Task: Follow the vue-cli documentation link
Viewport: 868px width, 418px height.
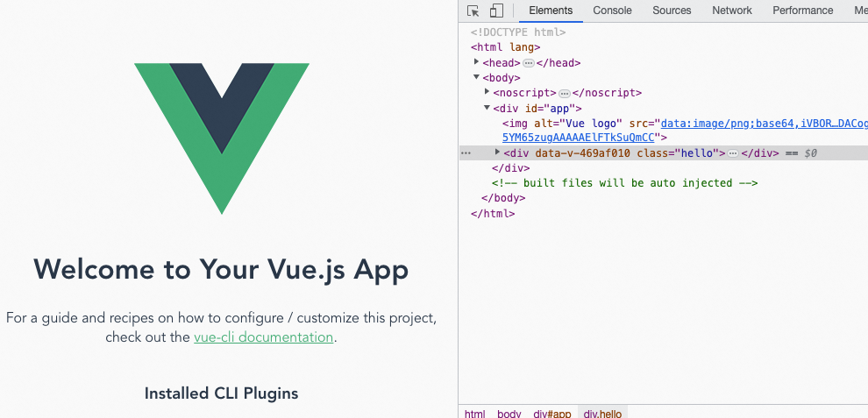Action: (x=264, y=337)
